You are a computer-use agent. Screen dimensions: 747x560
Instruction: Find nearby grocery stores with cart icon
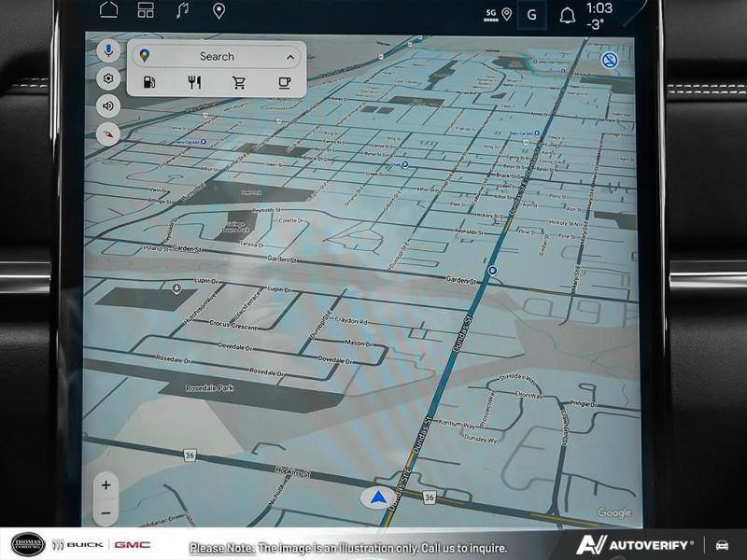tap(239, 82)
